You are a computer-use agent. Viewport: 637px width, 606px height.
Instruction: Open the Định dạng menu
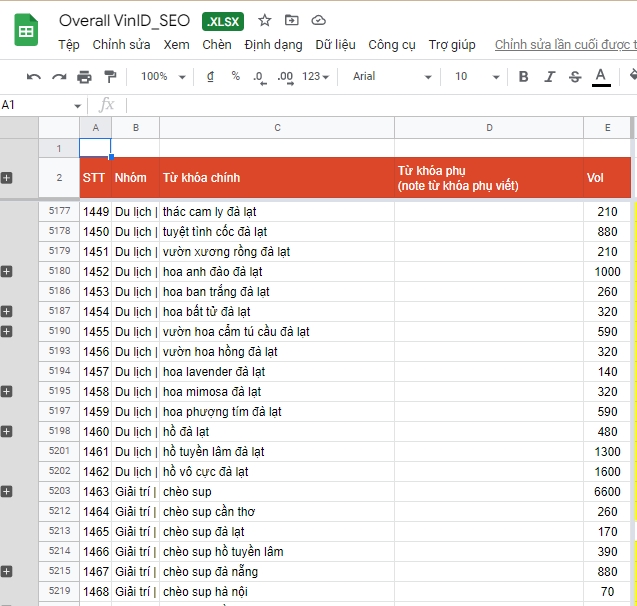point(273,45)
